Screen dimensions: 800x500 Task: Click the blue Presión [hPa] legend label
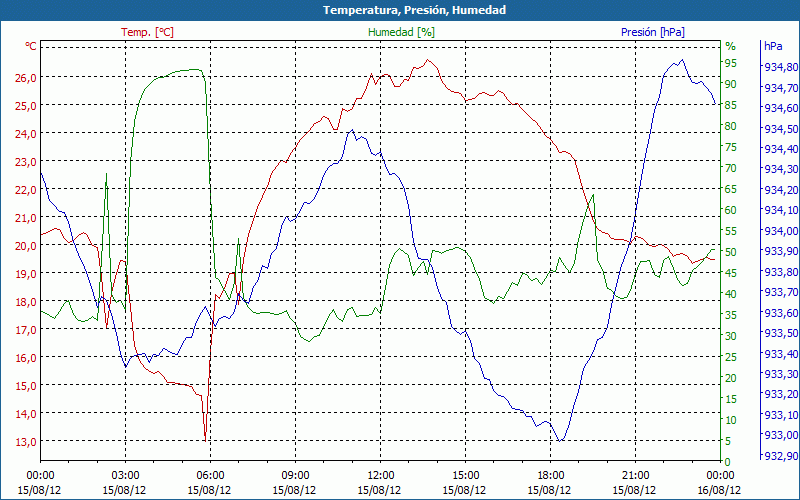(x=653, y=32)
